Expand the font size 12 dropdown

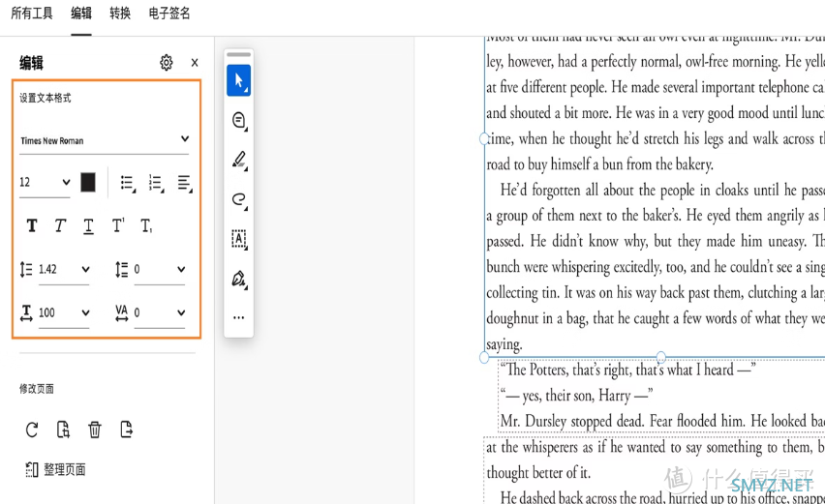(66, 182)
